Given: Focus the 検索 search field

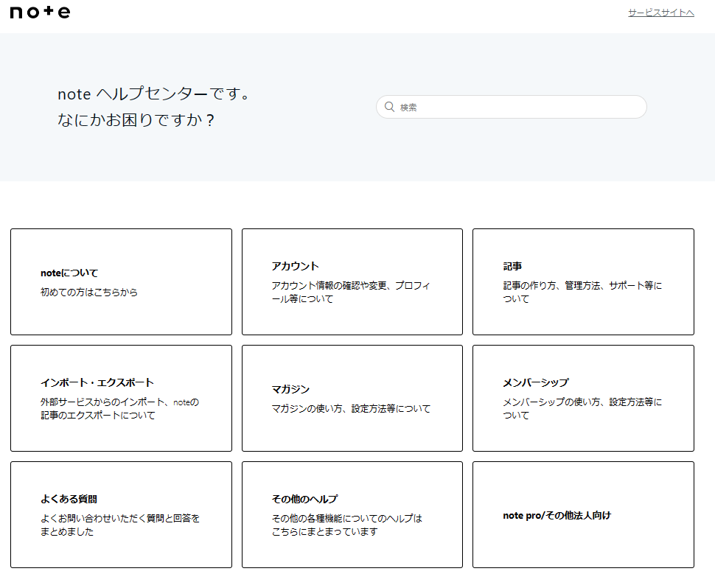Looking at the screenshot, I should click(x=511, y=107).
